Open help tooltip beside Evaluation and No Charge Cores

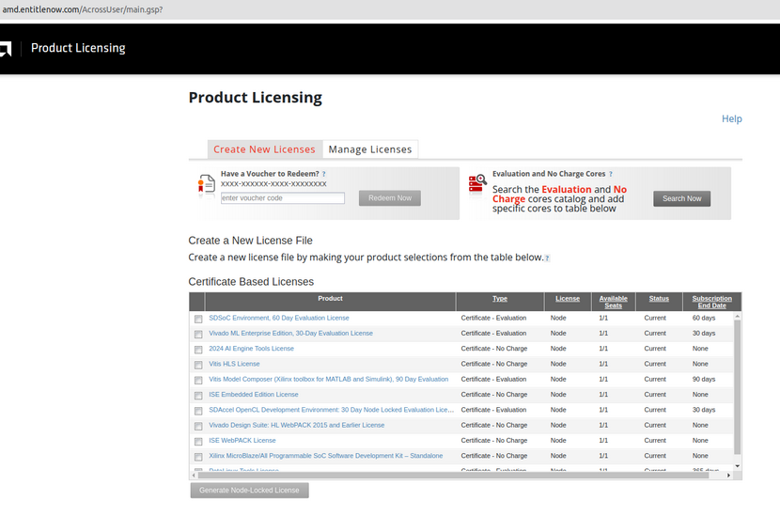point(611,174)
